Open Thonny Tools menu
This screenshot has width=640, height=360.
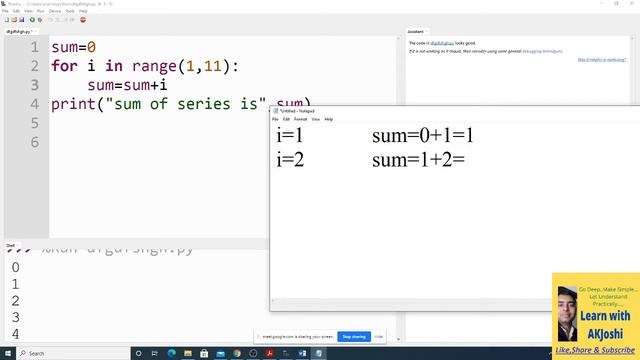click(x=70, y=11)
